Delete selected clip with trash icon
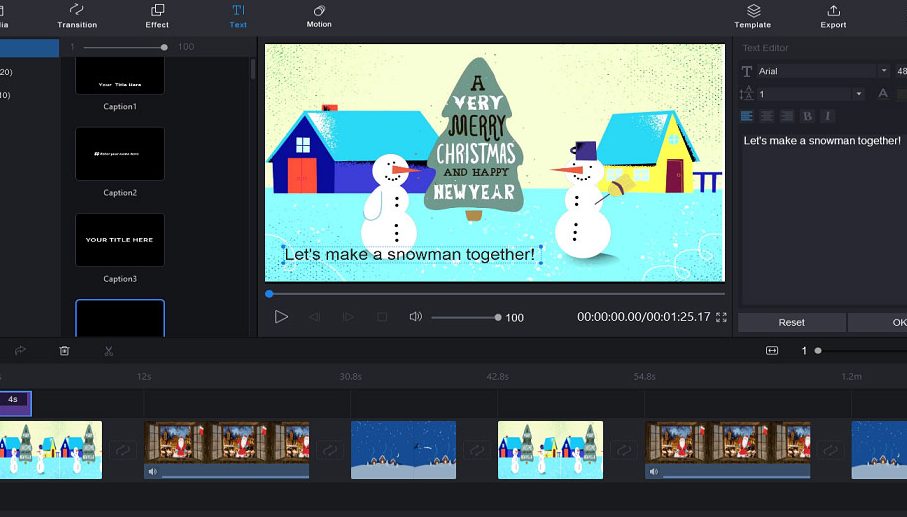907x517 pixels. coord(64,350)
